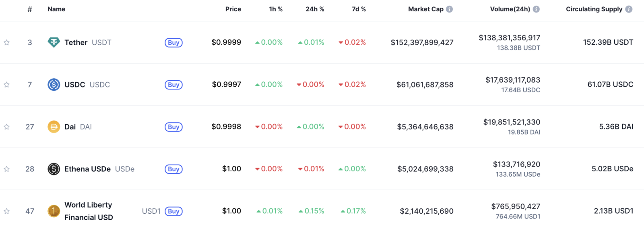Click the World Liberty Financial USD logo
The image size is (644, 231).
coord(54,211)
